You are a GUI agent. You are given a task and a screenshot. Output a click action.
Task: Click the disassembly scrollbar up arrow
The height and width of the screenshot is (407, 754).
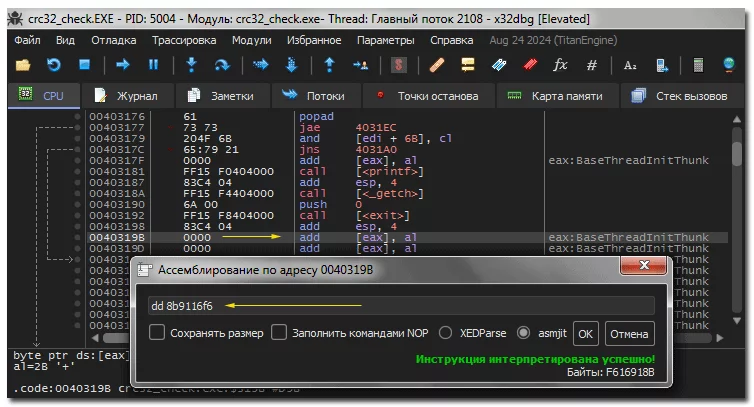click(x=736, y=119)
